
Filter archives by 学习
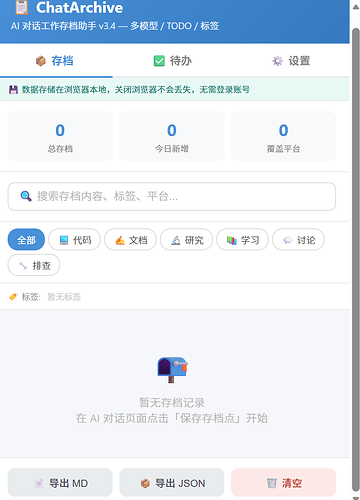[x=242, y=240]
